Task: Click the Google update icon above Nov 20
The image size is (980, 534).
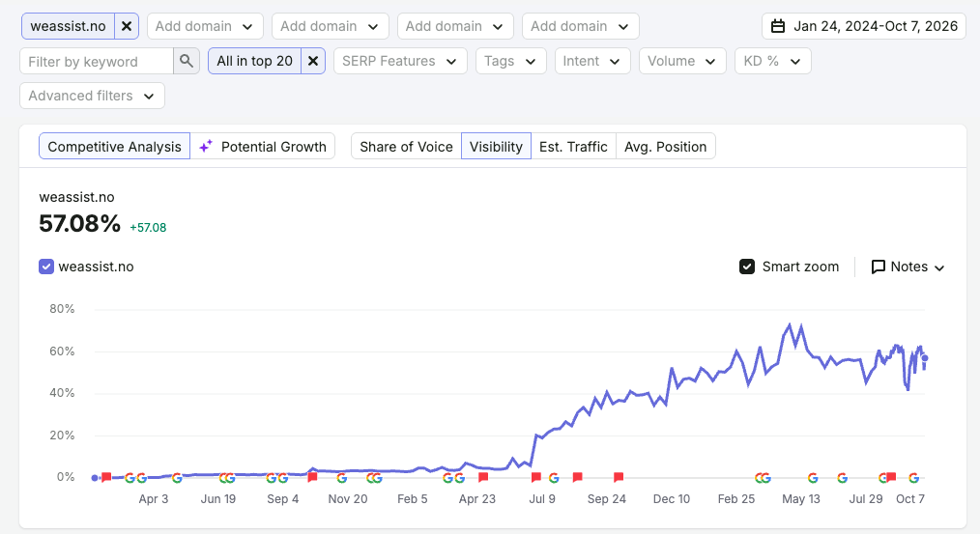Action: click(x=342, y=478)
